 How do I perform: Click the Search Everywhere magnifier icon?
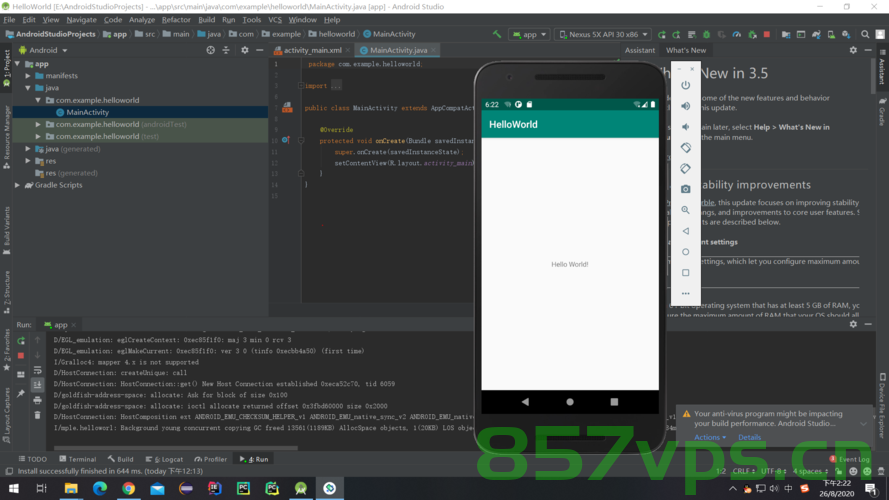(x=865, y=35)
